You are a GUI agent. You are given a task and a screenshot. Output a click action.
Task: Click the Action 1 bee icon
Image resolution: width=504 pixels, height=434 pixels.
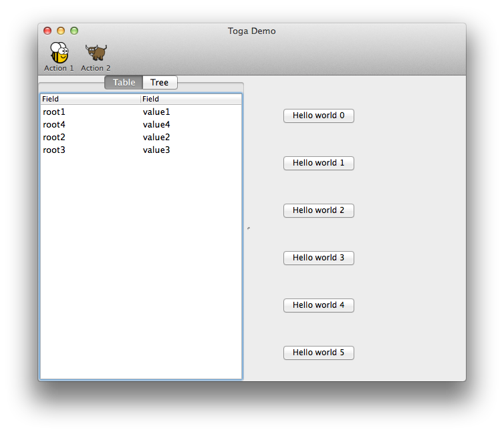coord(59,53)
